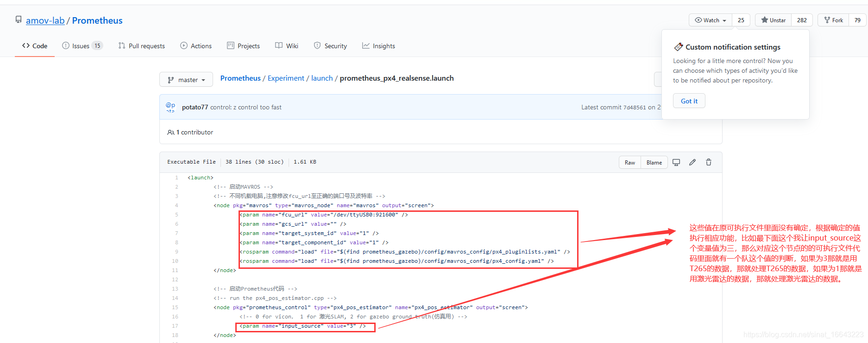Open commit hash 7d48561
The height and width of the screenshot is (343, 868).
[635, 108]
